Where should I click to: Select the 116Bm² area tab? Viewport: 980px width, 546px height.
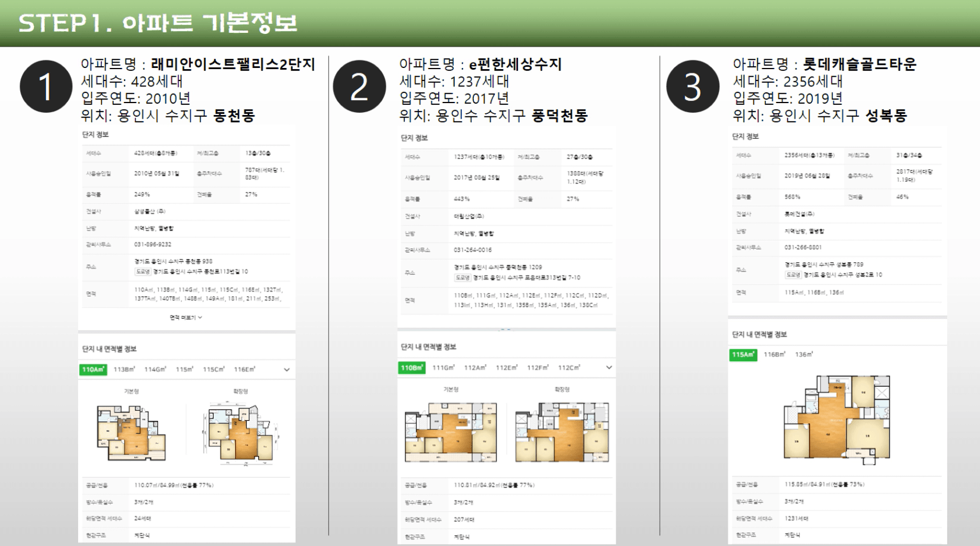coord(774,355)
